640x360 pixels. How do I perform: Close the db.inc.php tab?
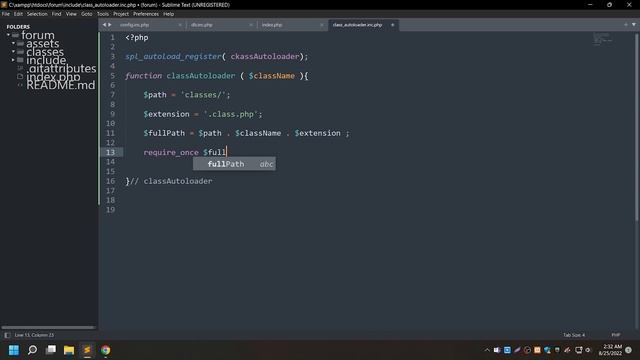point(251,25)
